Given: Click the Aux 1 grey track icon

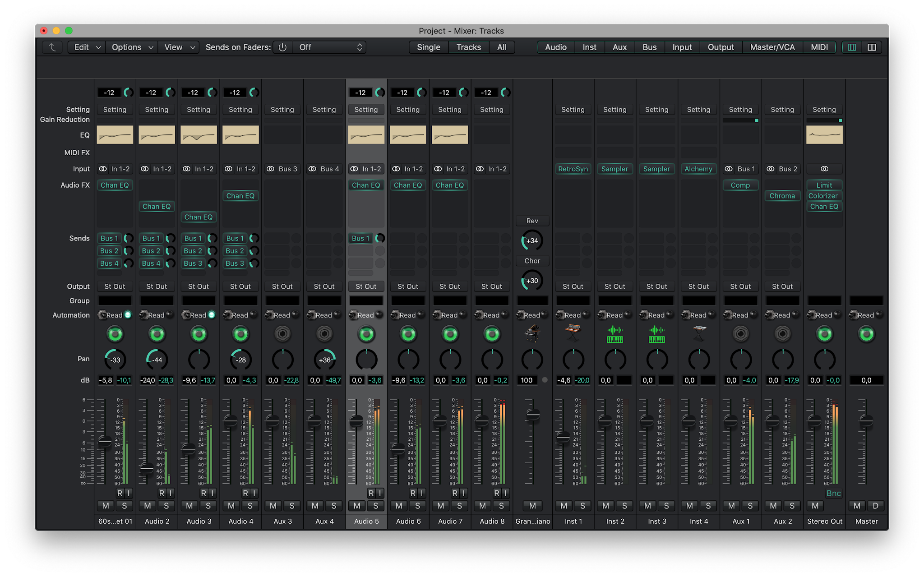Looking at the screenshot, I should [740, 334].
